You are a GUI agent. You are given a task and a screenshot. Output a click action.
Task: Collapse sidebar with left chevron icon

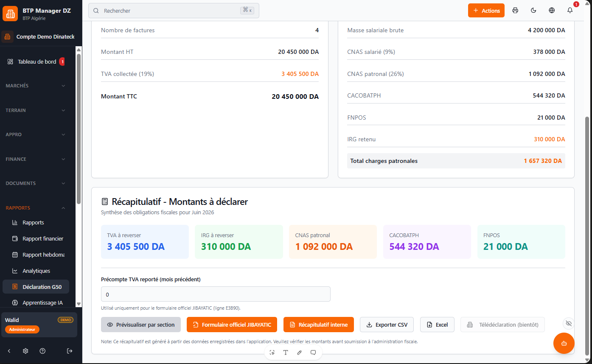(9, 351)
